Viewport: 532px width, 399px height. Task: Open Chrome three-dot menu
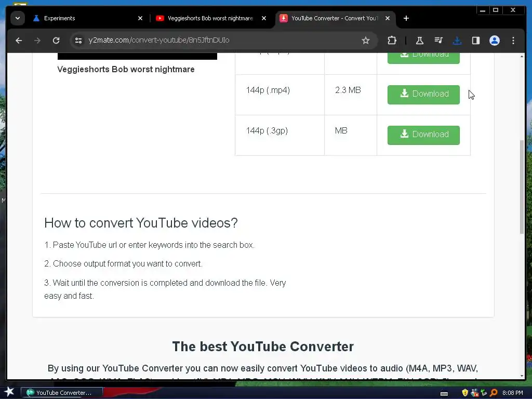click(513, 41)
